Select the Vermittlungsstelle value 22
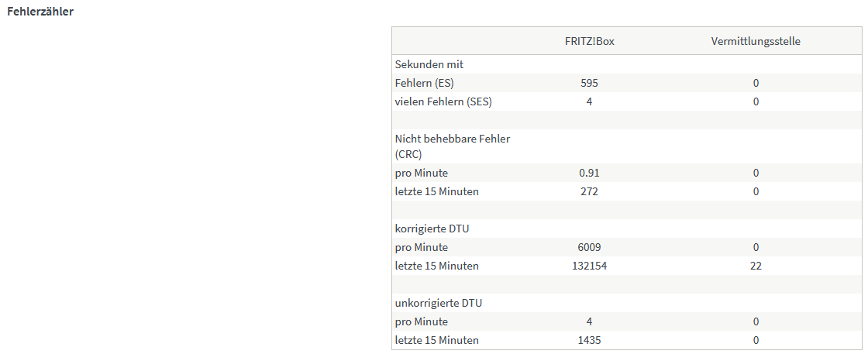The height and width of the screenshot is (354, 868). tap(756, 266)
